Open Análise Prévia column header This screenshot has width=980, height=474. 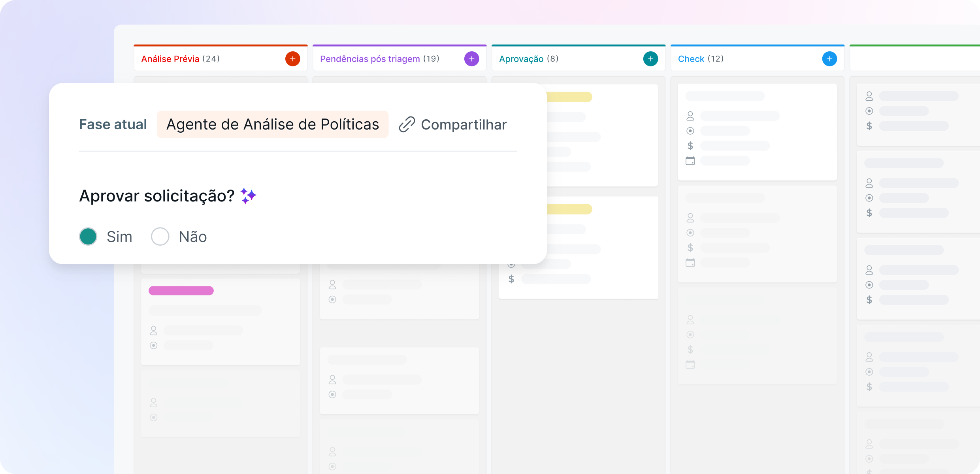[170, 59]
